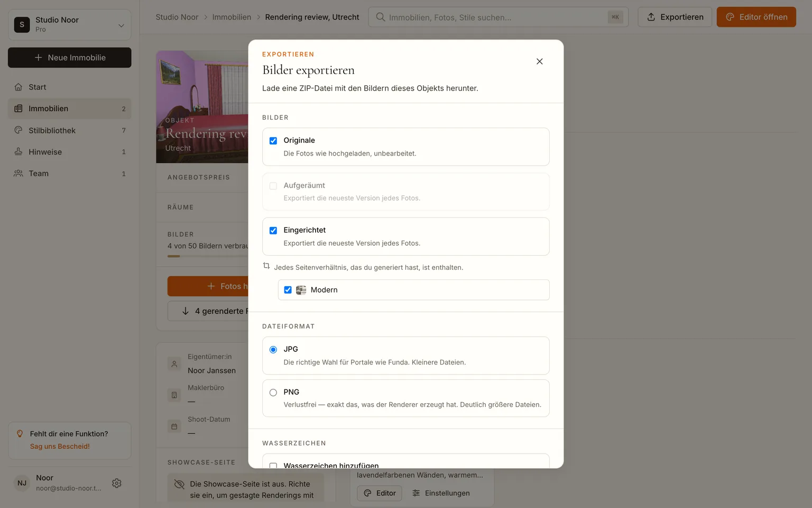Open Einstellungen on the render card
The image size is (812, 508).
pos(441,493)
